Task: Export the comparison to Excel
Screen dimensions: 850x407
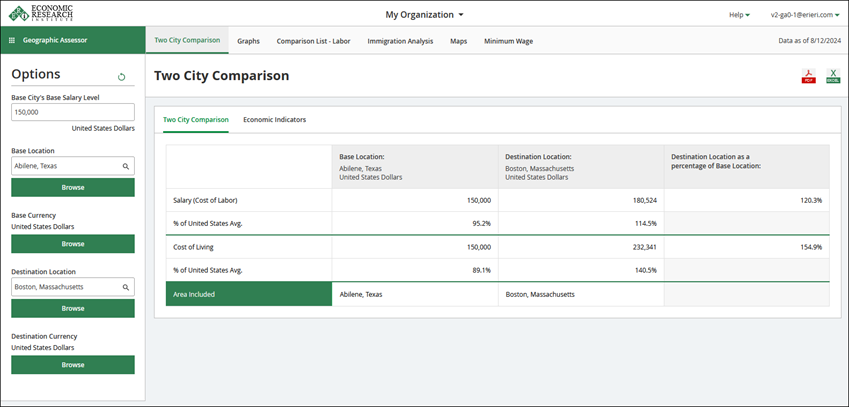Action: [833, 76]
